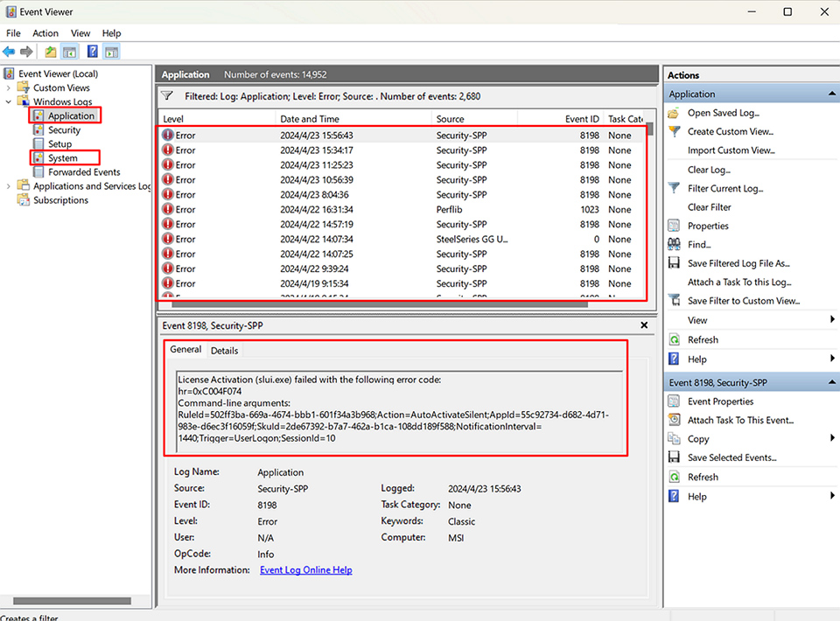The height and width of the screenshot is (621, 840).
Task: Collapse the Event 8198, Security-SPP actions section
Action: 831,382
